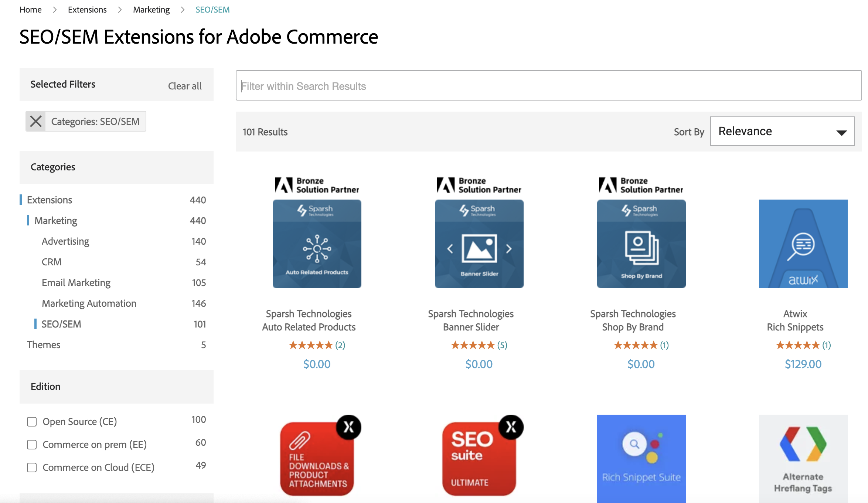Click the $129.00 price of Rich Snippets
The width and height of the screenshot is (868, 503).
point(803,364)
